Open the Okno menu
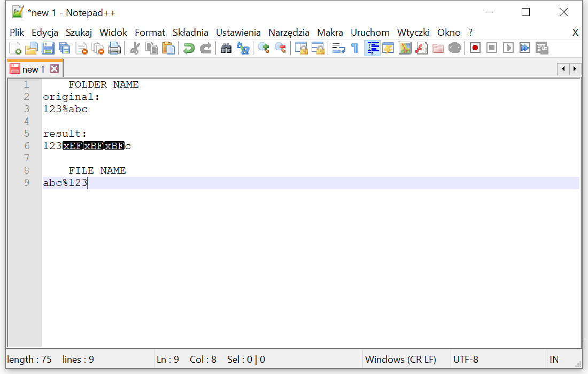 coord(449,33)
